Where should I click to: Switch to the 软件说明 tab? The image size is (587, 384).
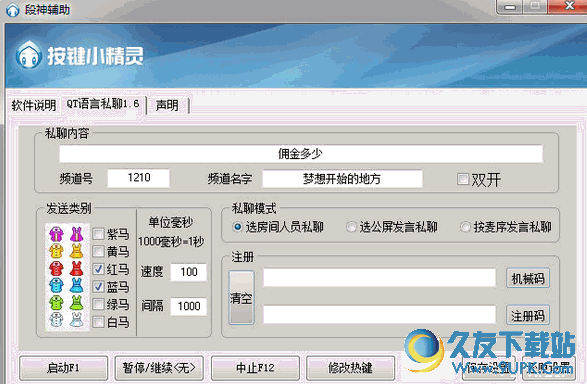34,105
